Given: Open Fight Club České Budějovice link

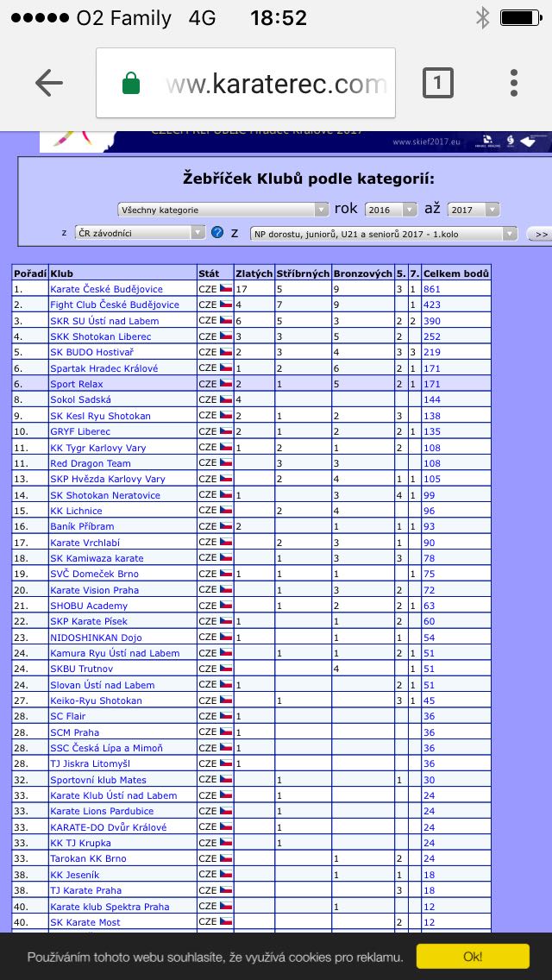Looking at the screenshot, I should (115, 305).
